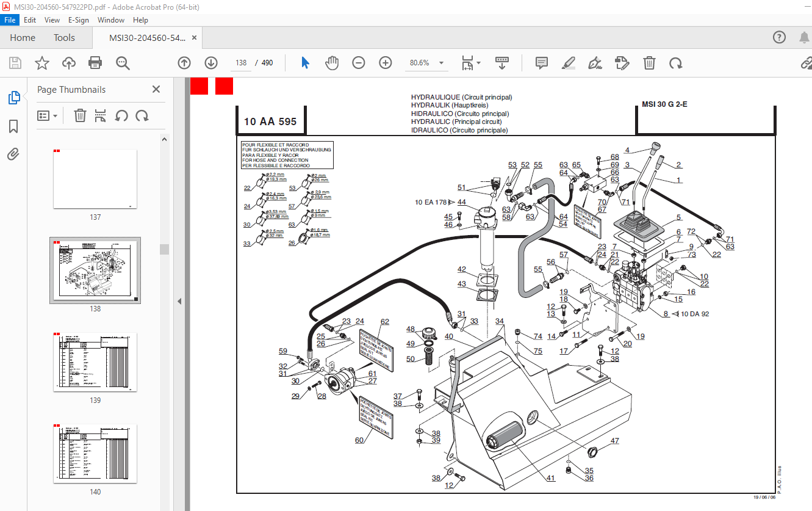Open the fit page options tool

coord(467,63)
